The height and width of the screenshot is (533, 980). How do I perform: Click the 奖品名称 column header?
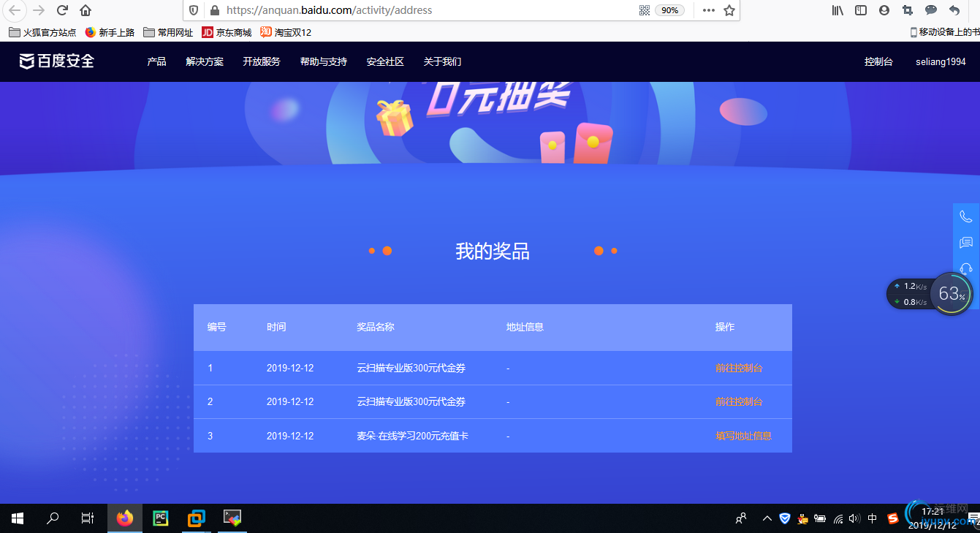tap(376, 327)
